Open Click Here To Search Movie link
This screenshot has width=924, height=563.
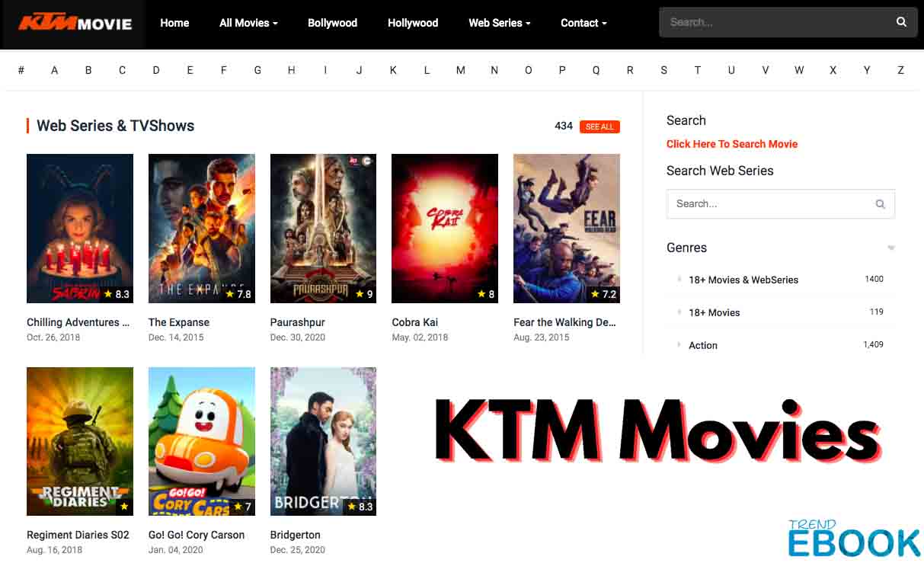(x=732, y=144)
